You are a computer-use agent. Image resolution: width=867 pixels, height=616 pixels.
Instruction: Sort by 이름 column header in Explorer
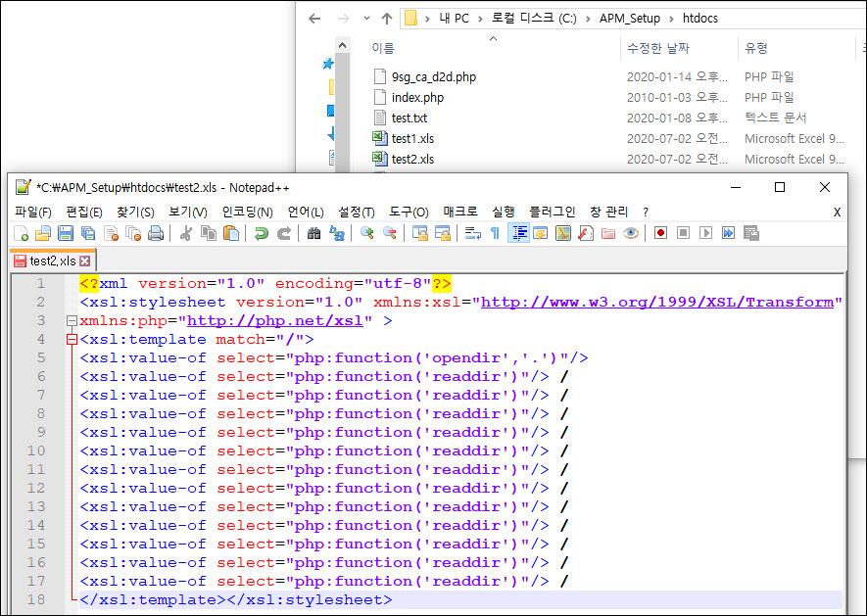[x=383, y=49]
